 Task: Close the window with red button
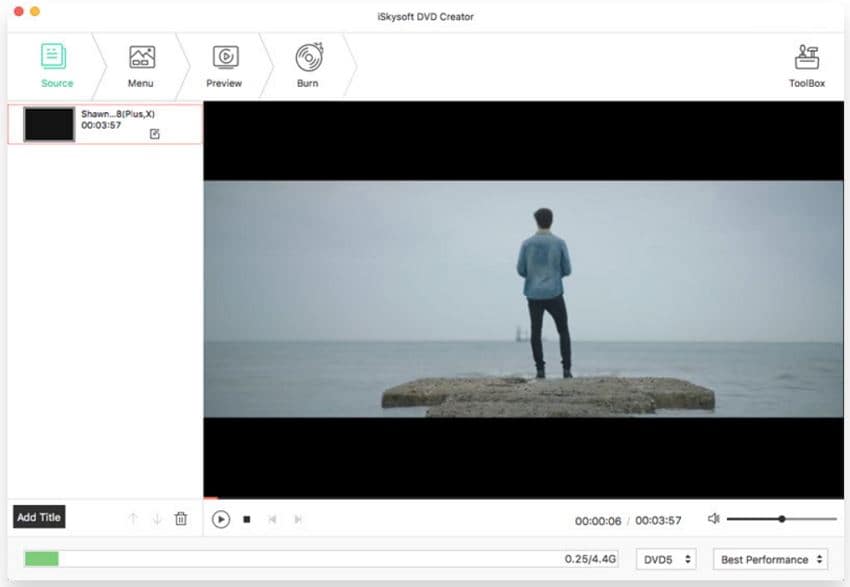tap(18, 11)
